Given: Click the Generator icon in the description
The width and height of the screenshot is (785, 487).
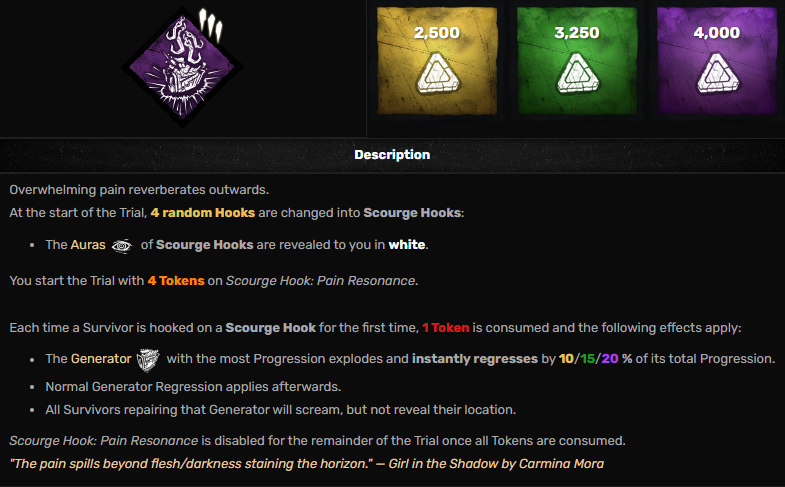Looking at the screenshot, I should tap(149, 358).
